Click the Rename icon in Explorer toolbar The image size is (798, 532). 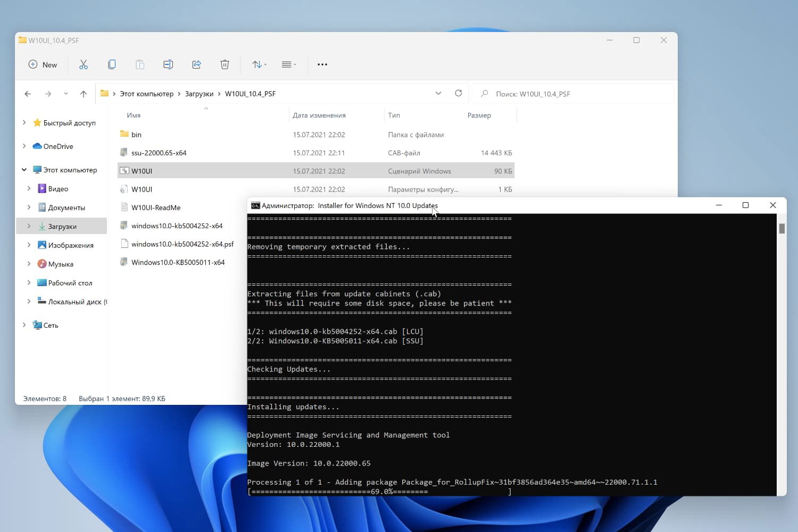(168, 64)
